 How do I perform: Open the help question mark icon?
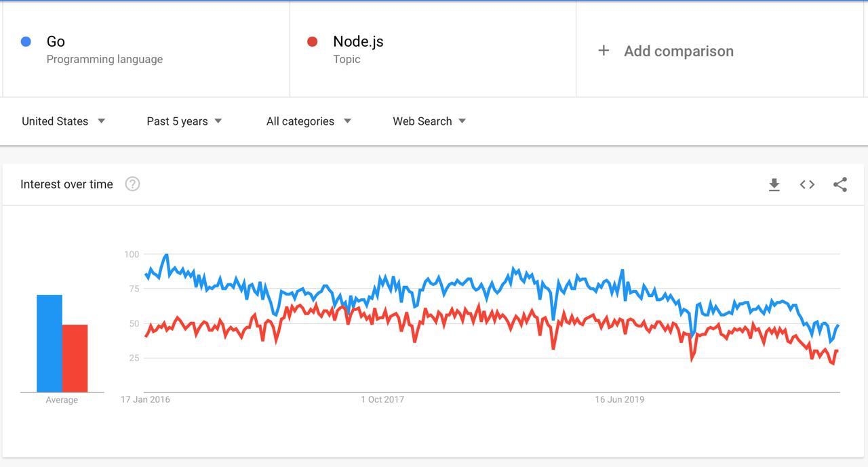coord(133,184)
